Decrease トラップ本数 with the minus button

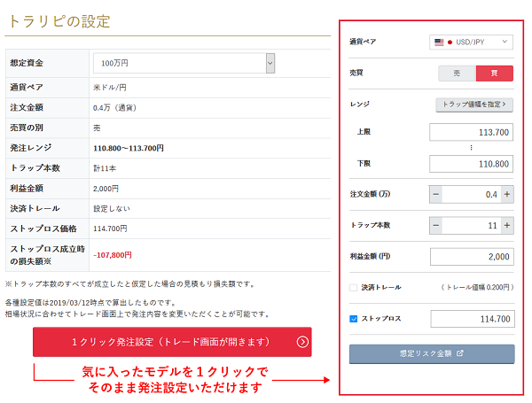[x=436, y=225]
